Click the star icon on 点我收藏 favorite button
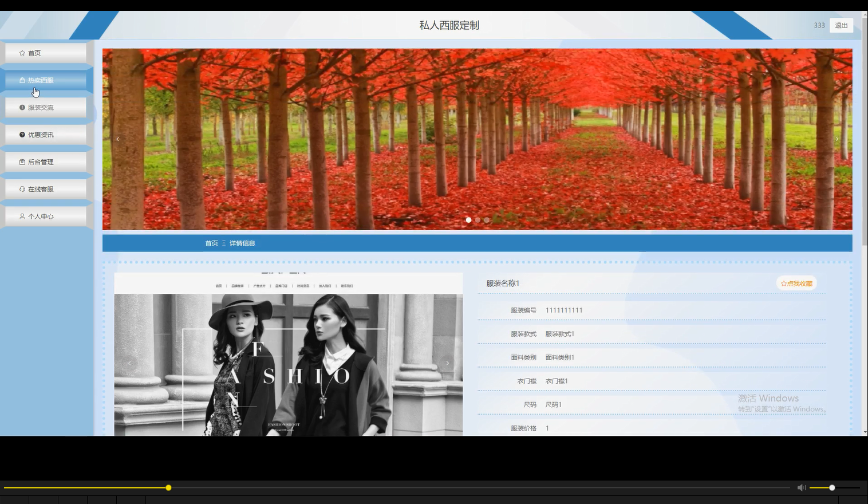The height and width of the screenshot is (504, 868). (x=782, y=282)
